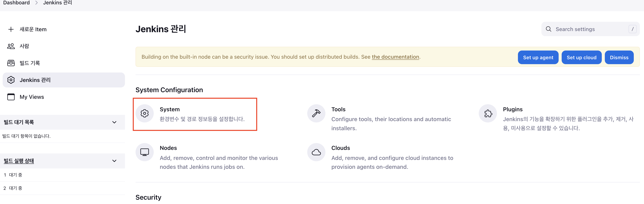Collapse the 빌드 실행 상태 section

[x=114, y=161]
